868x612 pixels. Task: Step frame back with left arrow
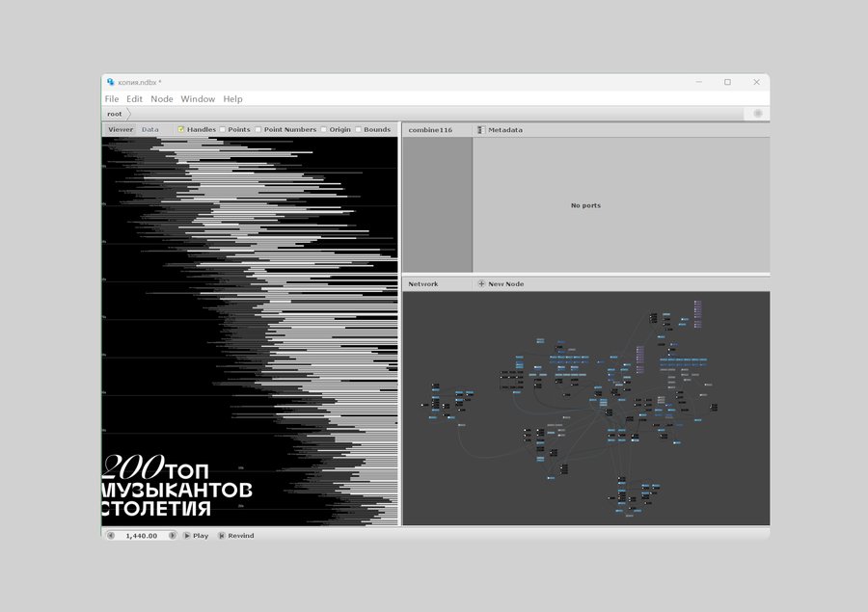pyautogui.click(x=110, y=536)
